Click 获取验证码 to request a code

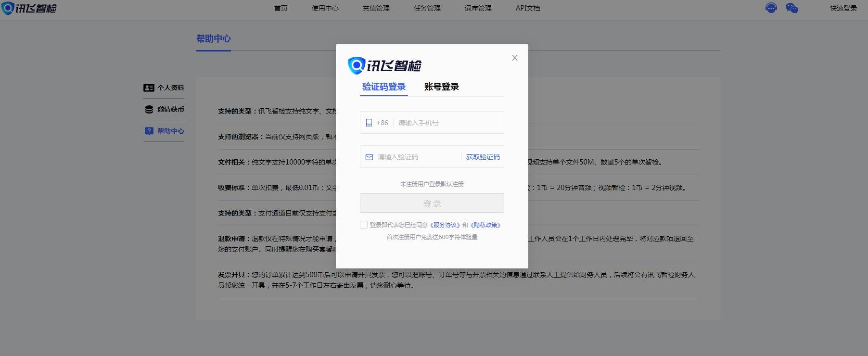coord(483,157)
